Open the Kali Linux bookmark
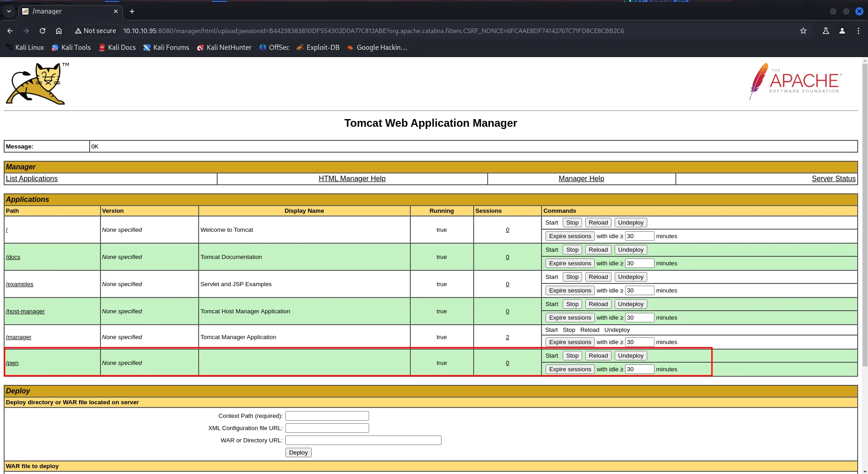Screen dimensions: 868x474 pos(25,48)
